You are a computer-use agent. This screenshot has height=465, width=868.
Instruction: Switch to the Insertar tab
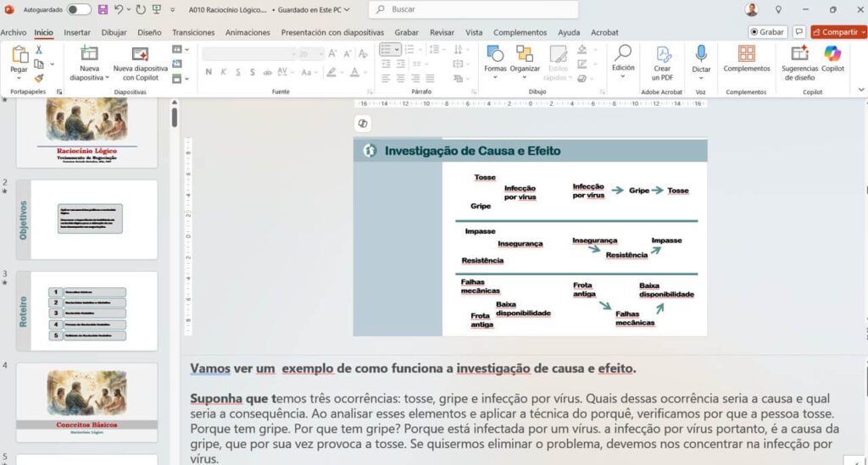[77, 33]
